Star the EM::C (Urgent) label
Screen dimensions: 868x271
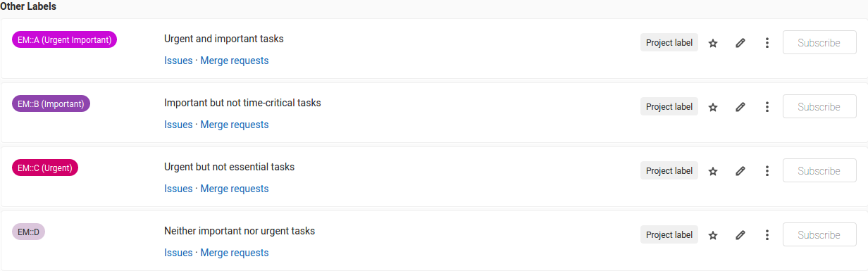coord(712,171)
